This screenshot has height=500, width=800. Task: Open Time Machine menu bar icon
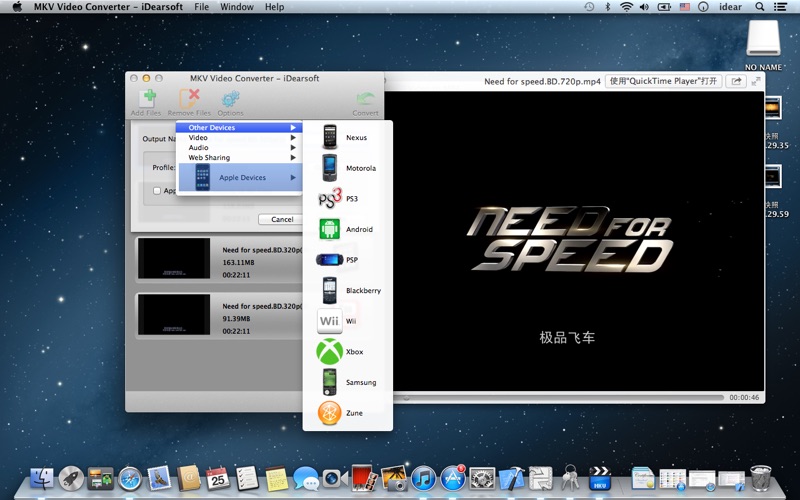(589, 7)
